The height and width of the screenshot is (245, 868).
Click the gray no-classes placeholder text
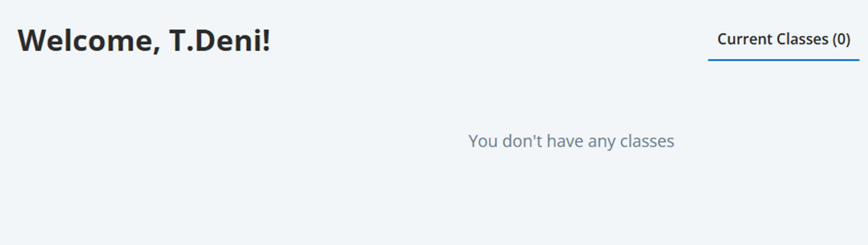point(571,142)
